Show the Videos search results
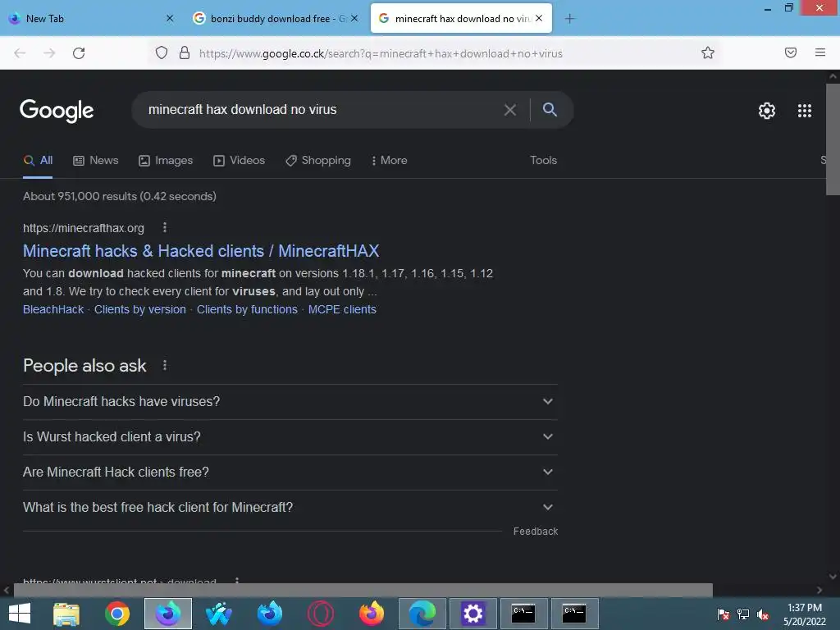 (239, 160)
